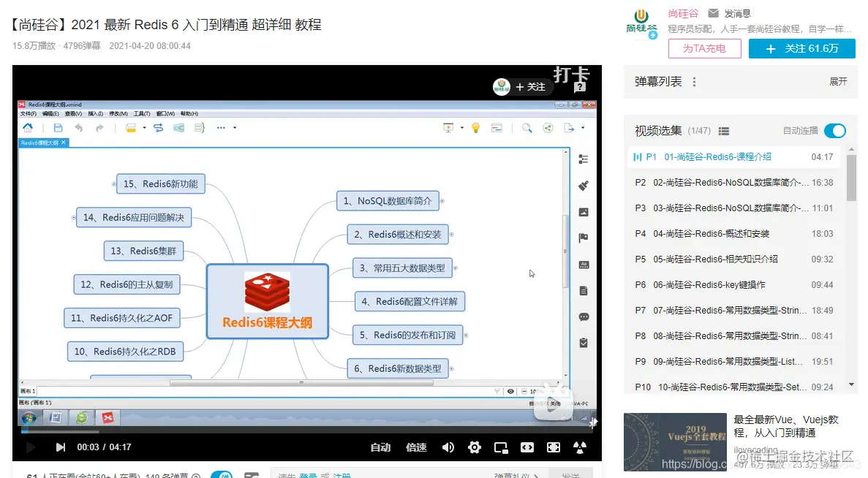The height and width of the screenshot is (478, 868).
Task: Play the video with the play button
Action: click(x=31, y=447)
